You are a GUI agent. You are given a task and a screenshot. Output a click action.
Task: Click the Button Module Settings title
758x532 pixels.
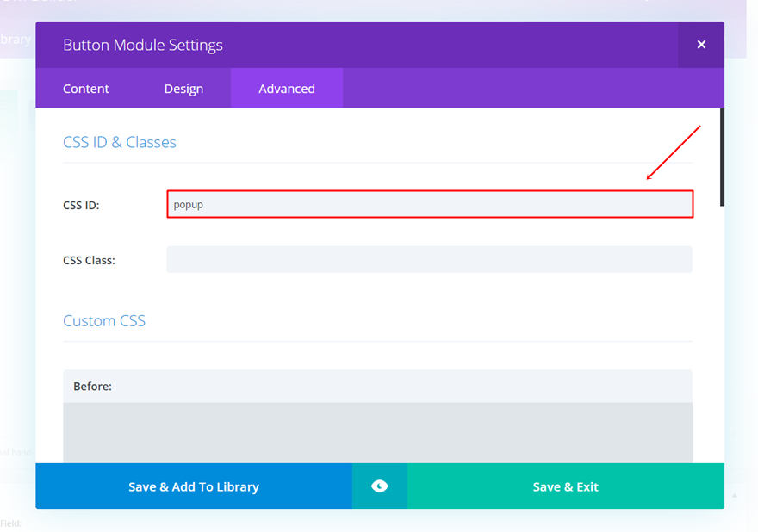tap(143, 45)
